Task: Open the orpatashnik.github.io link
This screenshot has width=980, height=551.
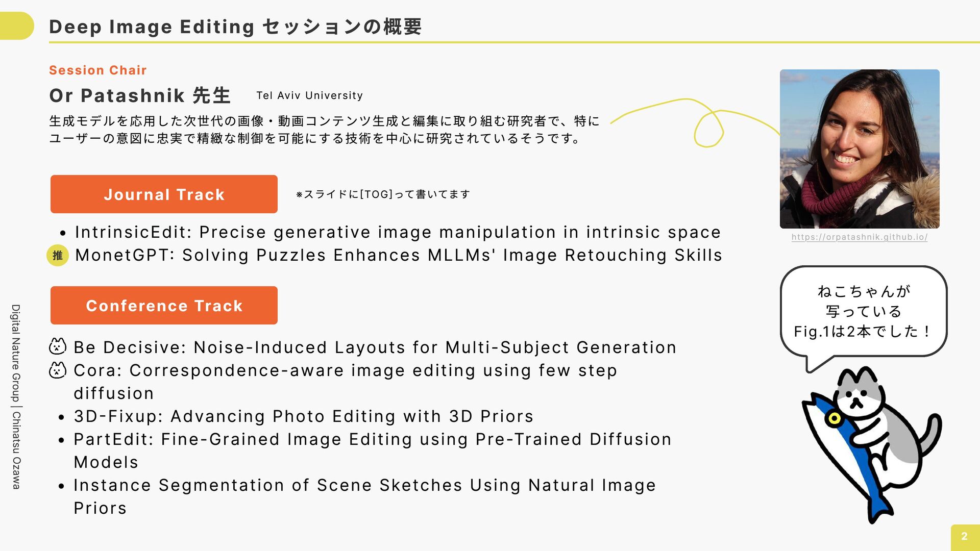Action: tap(859, 237)
